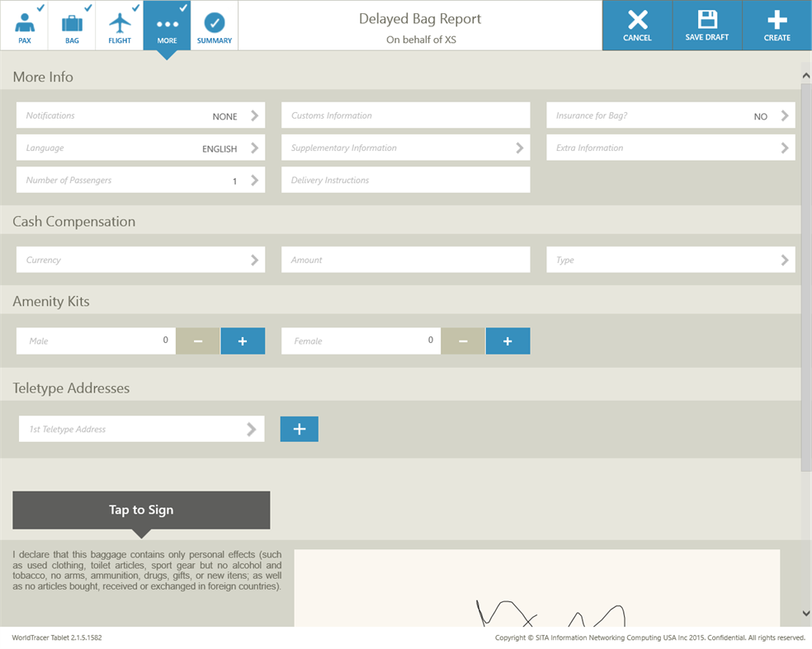Increase Female amenity kit count
The width and height of the screenshot is (812, 649).
click(x=507, y=341)
